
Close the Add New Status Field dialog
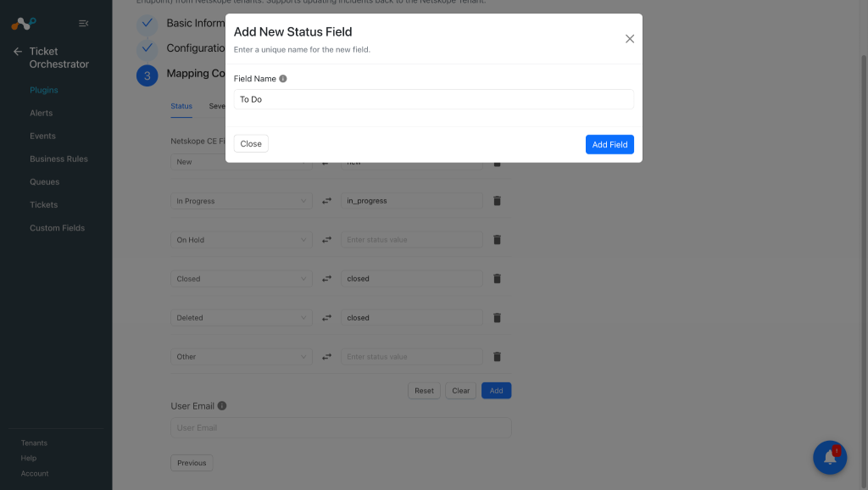point(630,39)
